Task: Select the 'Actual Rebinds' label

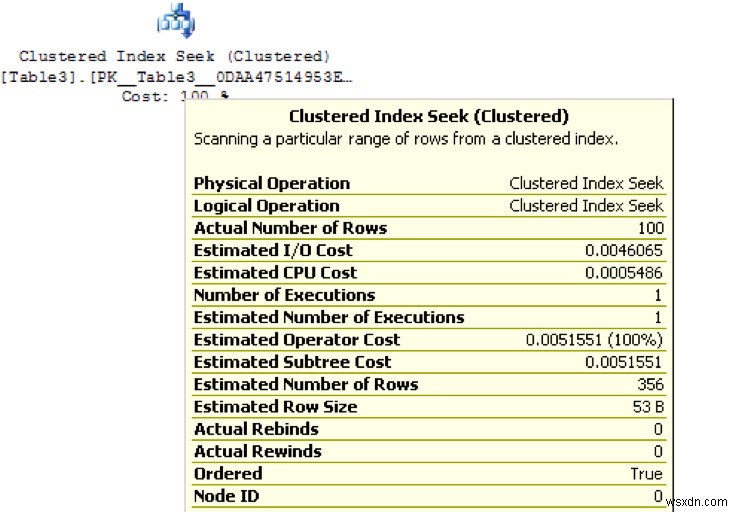Action: 256,429
